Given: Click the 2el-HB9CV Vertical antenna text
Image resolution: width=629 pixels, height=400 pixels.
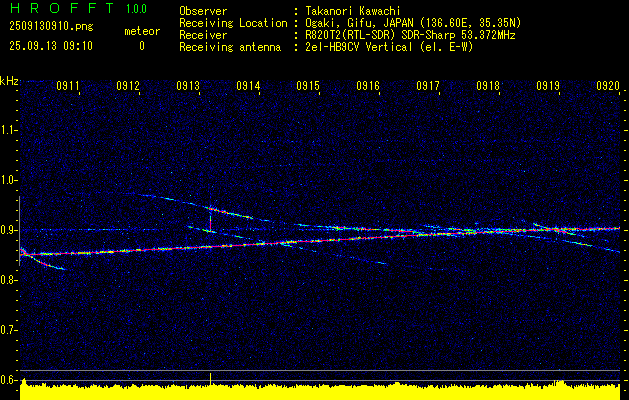Looking at the screenshot, I should 388,47.
